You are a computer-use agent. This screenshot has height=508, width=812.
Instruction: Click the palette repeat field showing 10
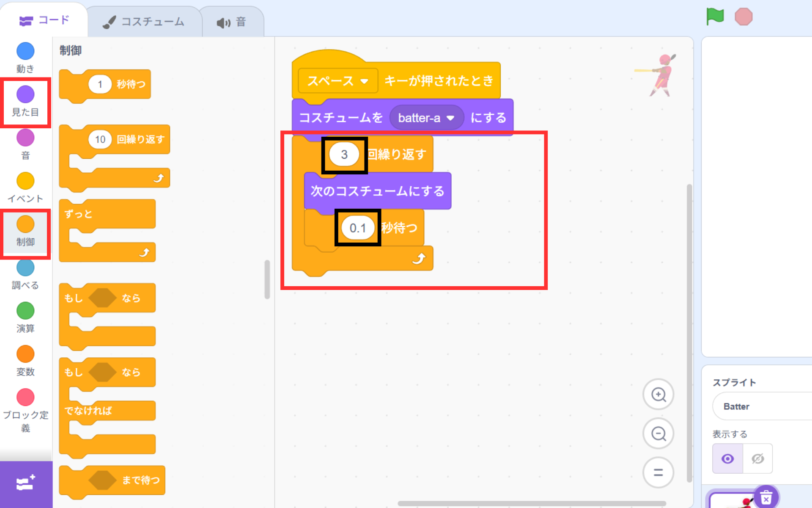(100, 139)
